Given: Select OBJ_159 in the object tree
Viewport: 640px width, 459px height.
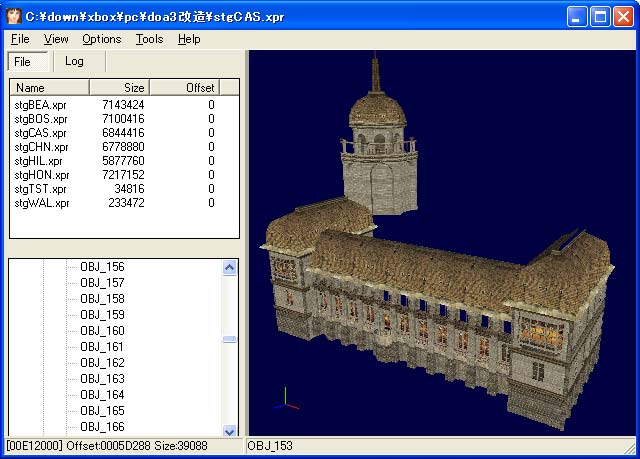Looking at the screenshot, I should pos(102,315).
